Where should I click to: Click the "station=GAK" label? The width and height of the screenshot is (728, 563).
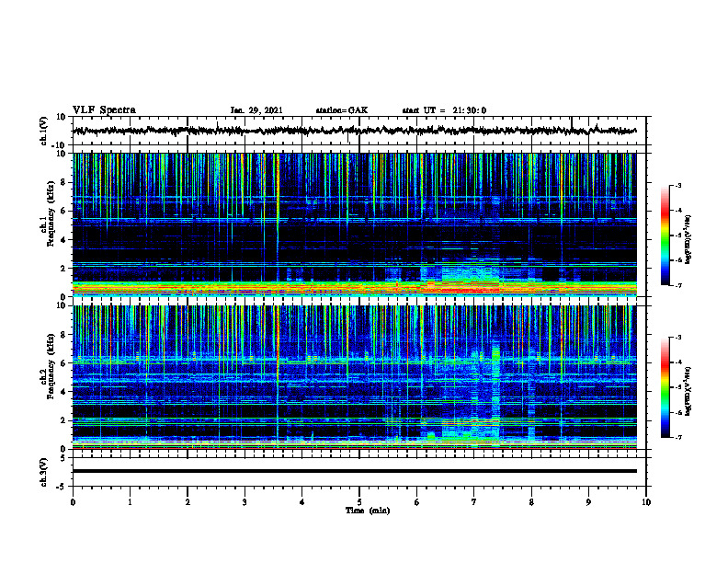tap(342, 110)
